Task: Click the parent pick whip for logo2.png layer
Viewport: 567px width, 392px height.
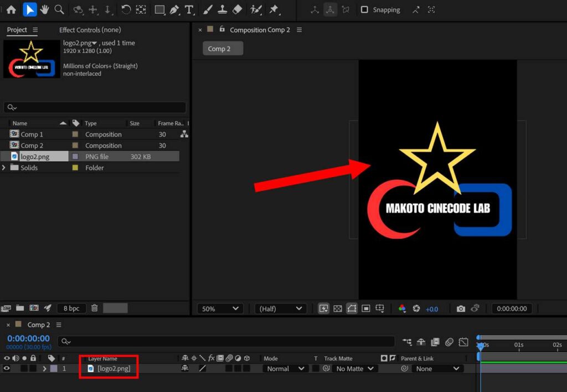Action: click(x=405, y=369)
